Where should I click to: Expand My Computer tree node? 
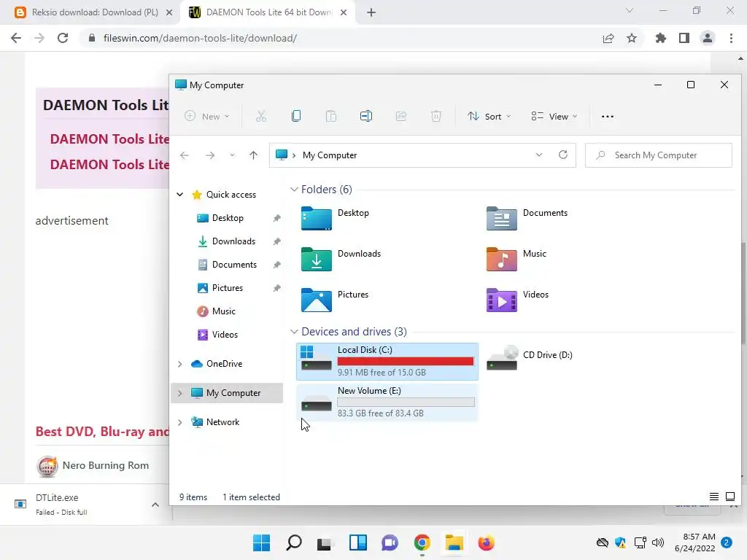(x=180, y=393)
